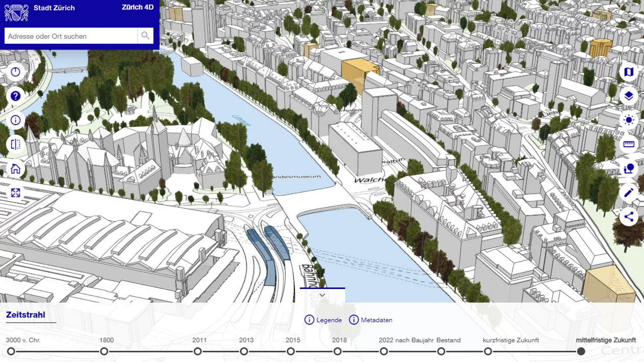The height and width of the screenshot is (362, 644).
Task: Click the Stadt Zürich coat of arms logo
Action: pos(16,12)
